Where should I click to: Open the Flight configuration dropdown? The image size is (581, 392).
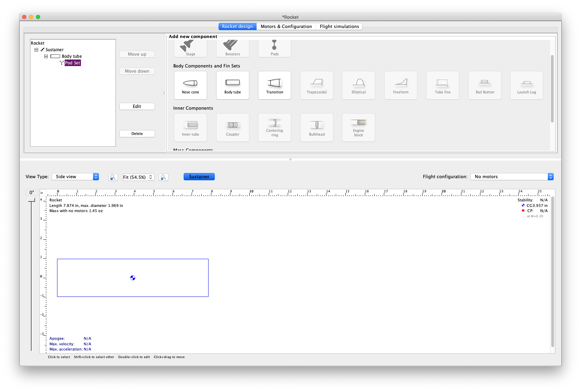(511, 176)
